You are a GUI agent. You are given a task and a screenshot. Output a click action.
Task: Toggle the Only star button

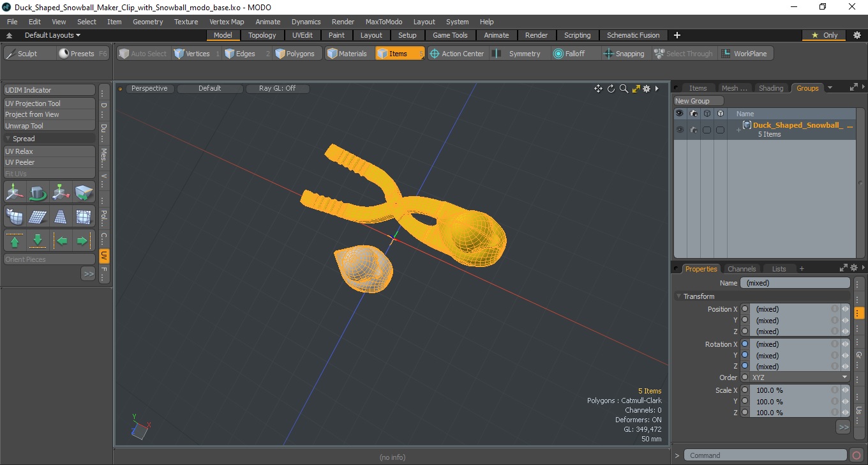pyautogui.click(x=824, y=35)
